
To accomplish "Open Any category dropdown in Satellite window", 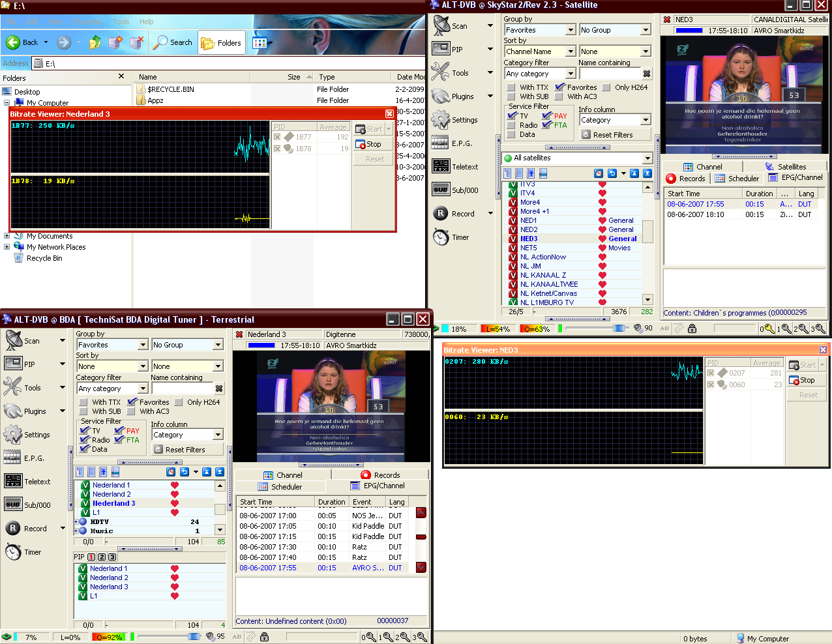I will coord(571,74).
